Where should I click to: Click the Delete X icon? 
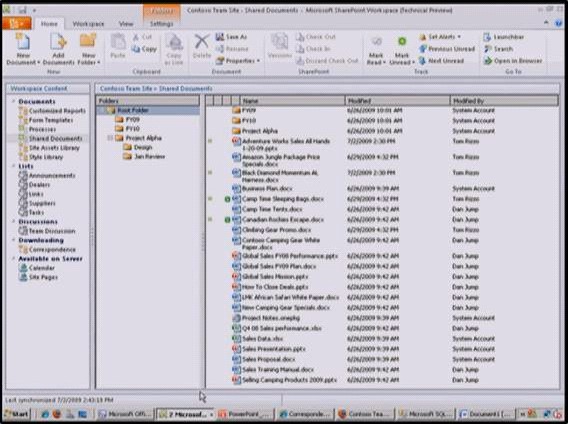pyautogui.click(x=202, y=41)
